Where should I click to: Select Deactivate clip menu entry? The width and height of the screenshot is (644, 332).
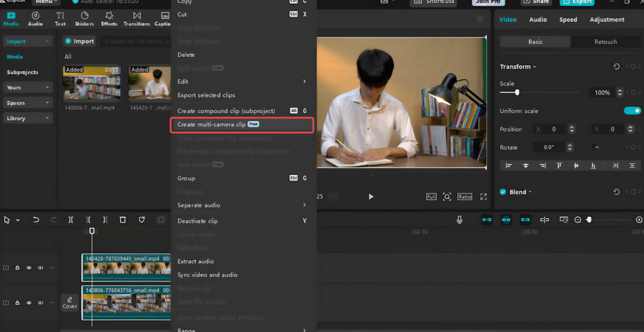click(x=243, y=221)
